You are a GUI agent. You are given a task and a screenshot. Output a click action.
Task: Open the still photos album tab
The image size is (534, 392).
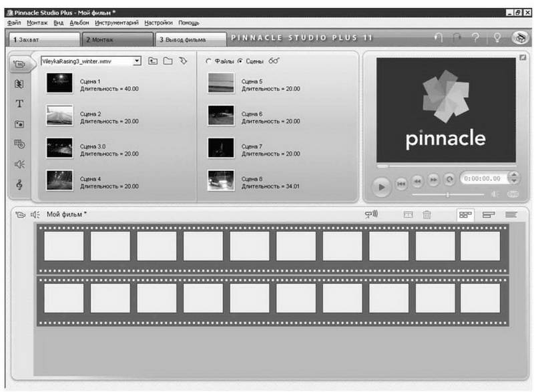click(19, 124)
